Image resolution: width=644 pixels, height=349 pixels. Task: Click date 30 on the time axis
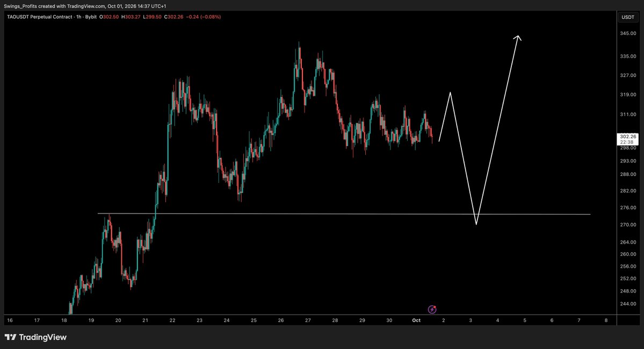coord(389,320)
